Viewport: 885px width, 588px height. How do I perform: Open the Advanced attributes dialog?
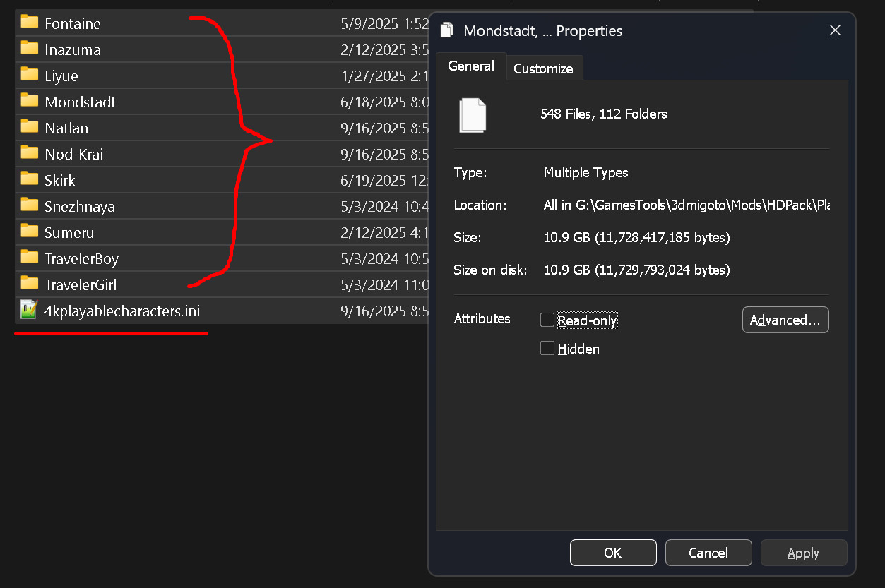785,320
